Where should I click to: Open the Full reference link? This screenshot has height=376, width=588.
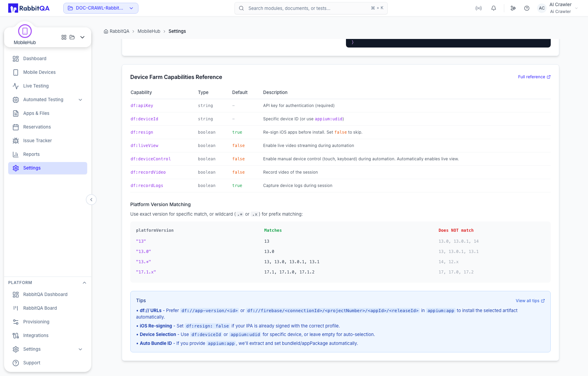tap(534, 77)
